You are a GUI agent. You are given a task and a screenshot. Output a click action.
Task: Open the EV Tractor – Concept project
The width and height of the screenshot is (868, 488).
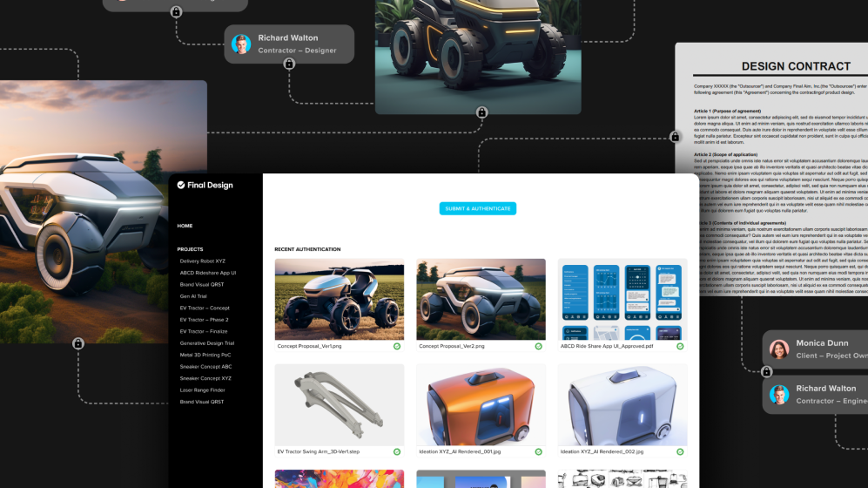click(205, 308)
